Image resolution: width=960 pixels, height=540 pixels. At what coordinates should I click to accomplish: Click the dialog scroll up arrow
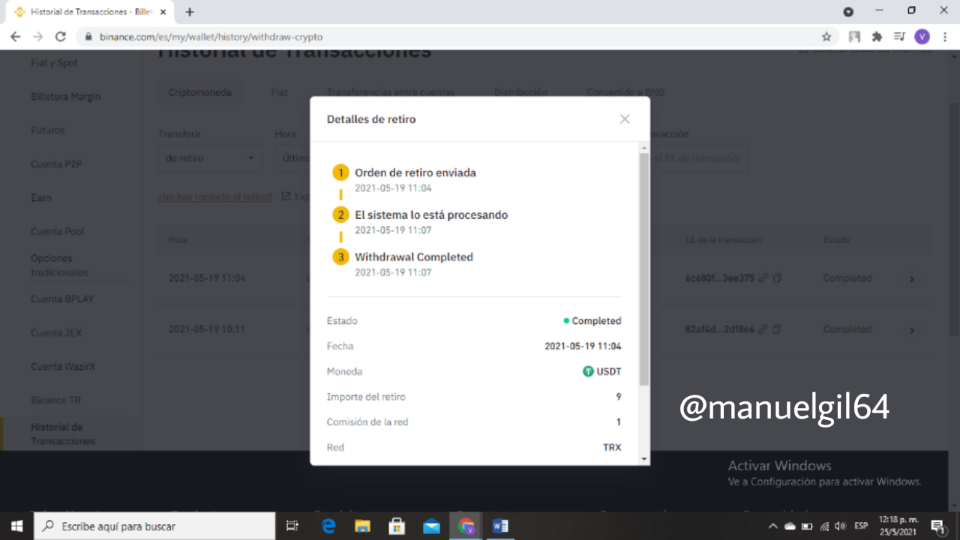[643, 148]
